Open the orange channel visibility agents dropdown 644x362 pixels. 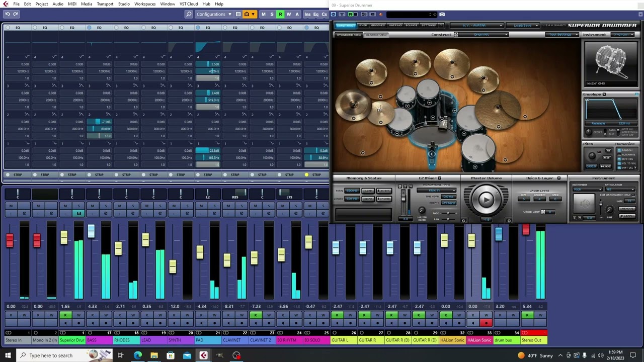click(x=249, y=14)
